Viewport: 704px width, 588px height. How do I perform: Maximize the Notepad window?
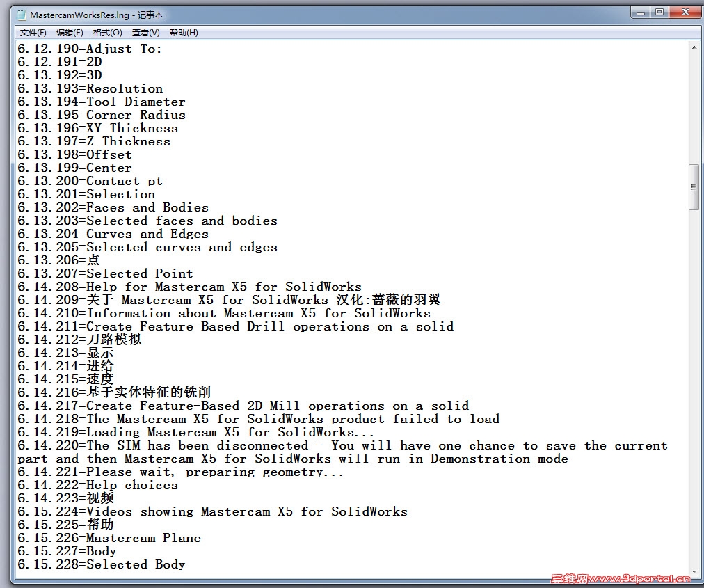(659, 13)
